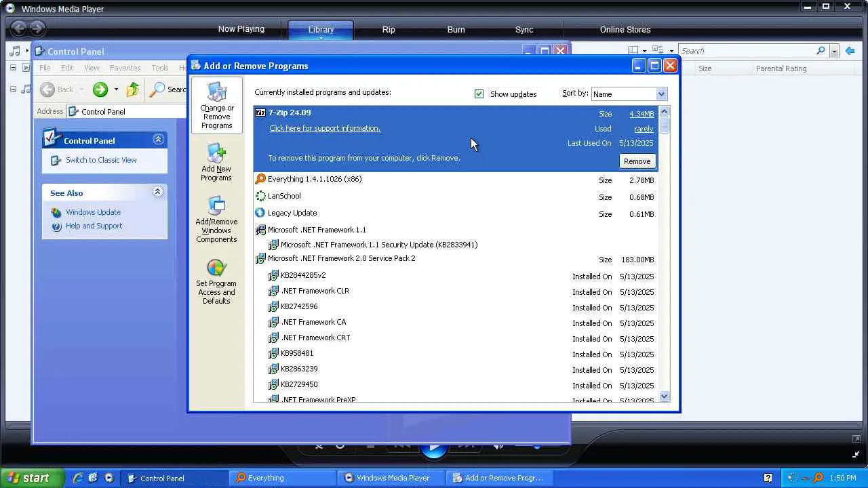Collapse the Control Panel sidebar section

158,140
